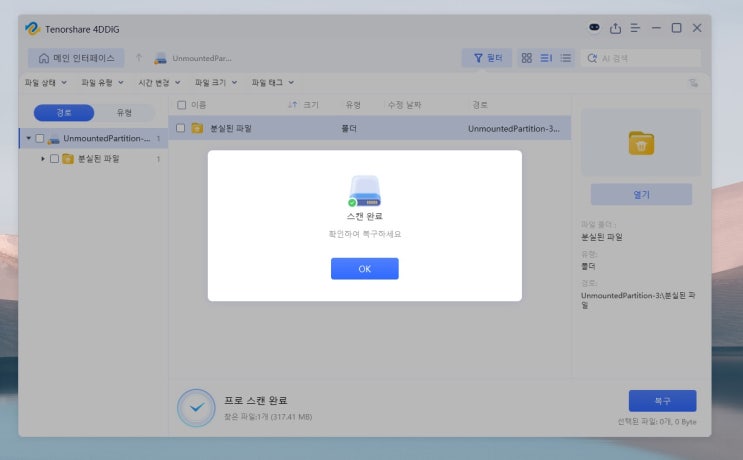Viewport: 743px width, 460px height.
Task: Check the 분실된 파일 row checkbox in file list
Action: [x=181, y=128]
